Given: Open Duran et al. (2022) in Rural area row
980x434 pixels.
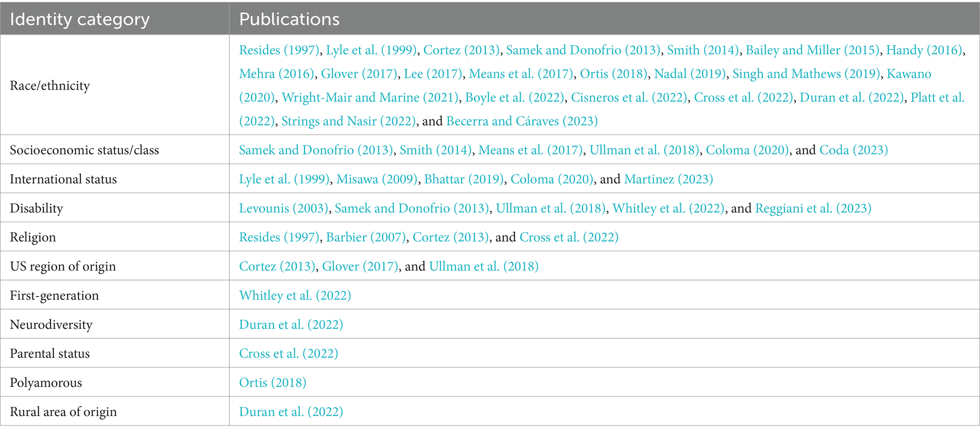Looking at the screenshot, I should point(291,412).
